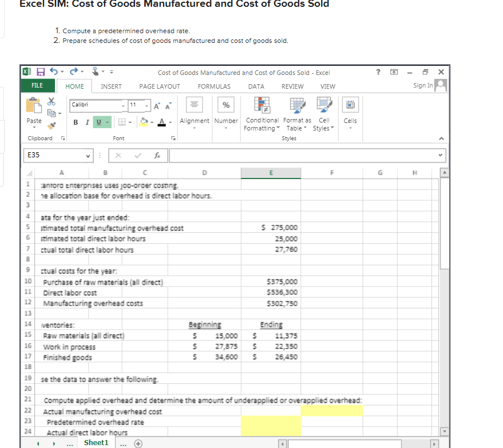Toggle Italic formatting
The height and width of the screenshot is (448, 503).
click(87, 122)
